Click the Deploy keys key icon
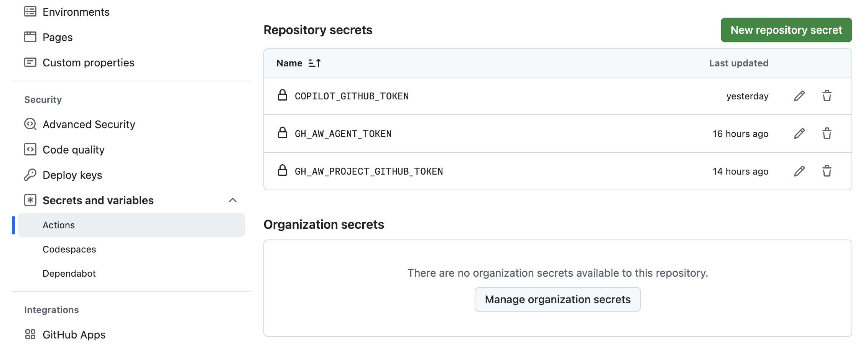Screen dimensions: 868x350 [x=30, y=175]
